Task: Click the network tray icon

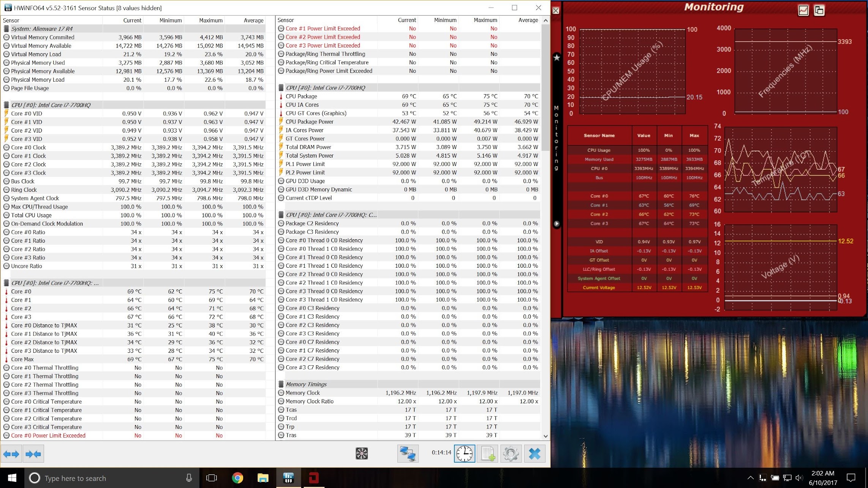Action: coord(787,478)
